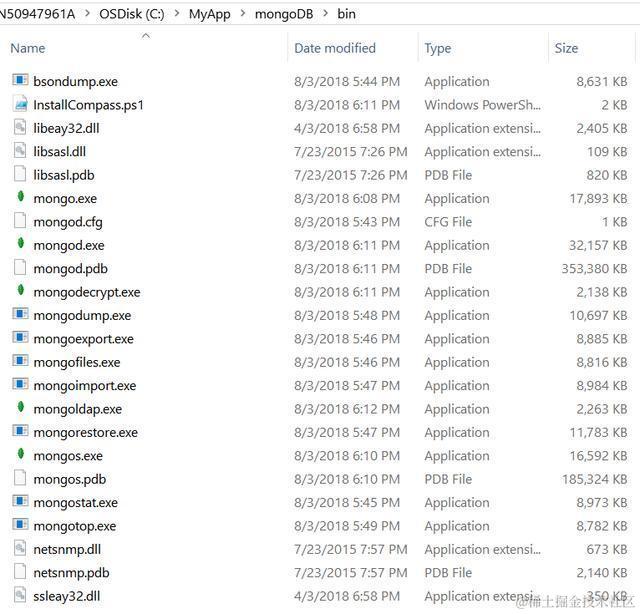Click the CFG File type cell

448,222
